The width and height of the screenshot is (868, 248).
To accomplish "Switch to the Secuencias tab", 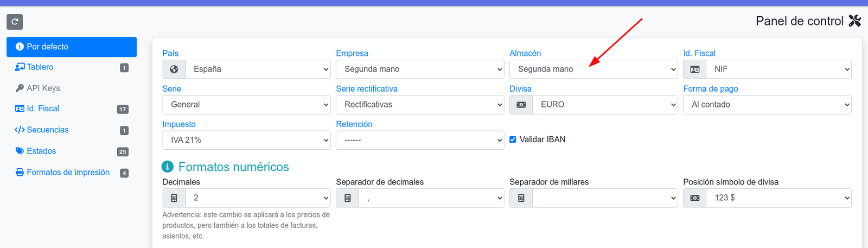I will [72, 130].
